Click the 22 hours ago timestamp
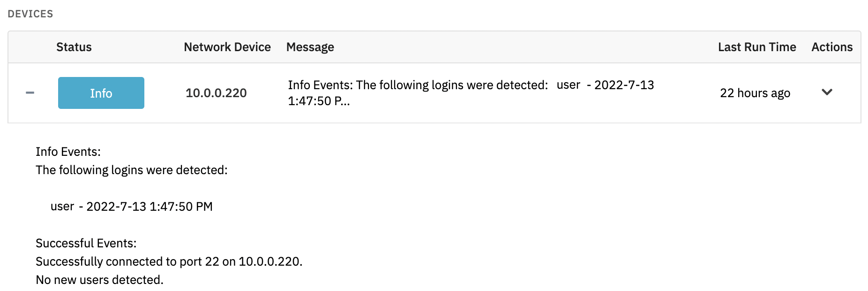The width and height of the screenshot is (868, 291). coord(756,92)
